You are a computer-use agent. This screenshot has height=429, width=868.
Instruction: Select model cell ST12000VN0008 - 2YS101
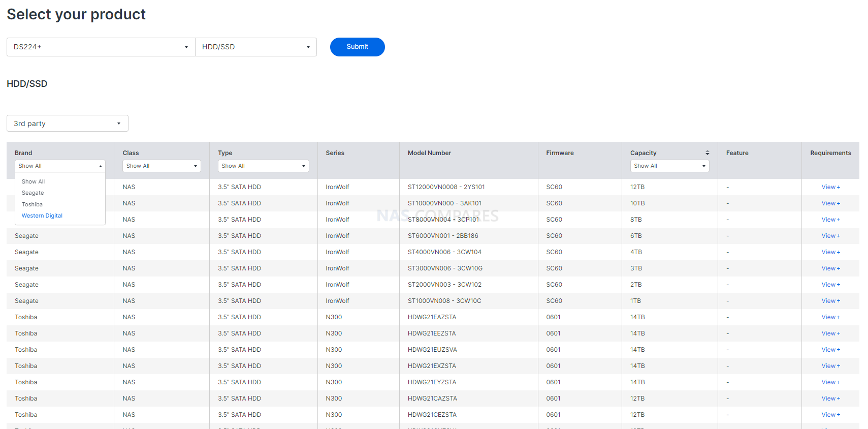(446, 187)
